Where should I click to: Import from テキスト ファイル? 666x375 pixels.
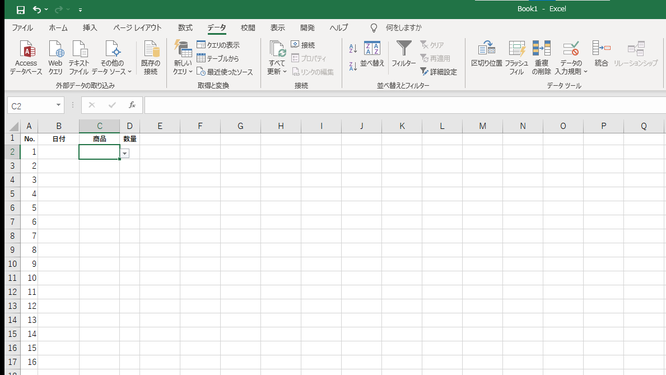(79, 58)
